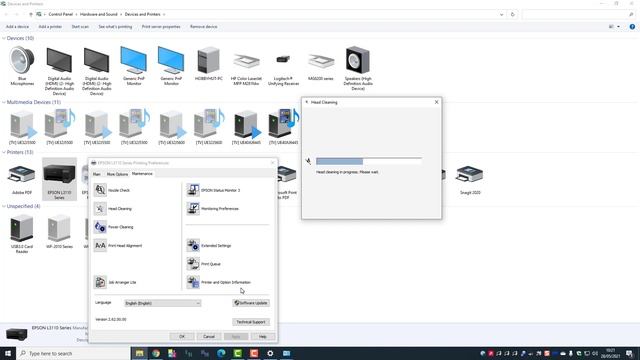Select the WF-2010 Series device

click(x=59, y=232)
